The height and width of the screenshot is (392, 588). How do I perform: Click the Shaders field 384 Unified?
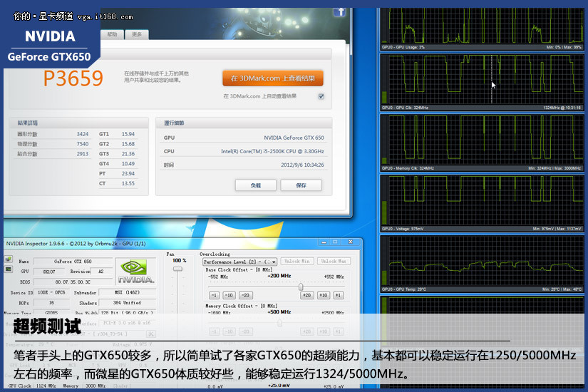point(127,303)
